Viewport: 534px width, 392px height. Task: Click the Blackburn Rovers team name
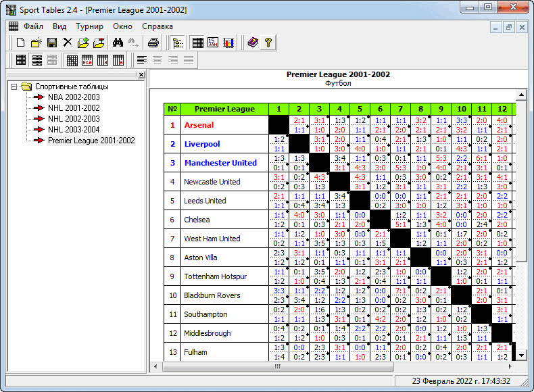212,295
